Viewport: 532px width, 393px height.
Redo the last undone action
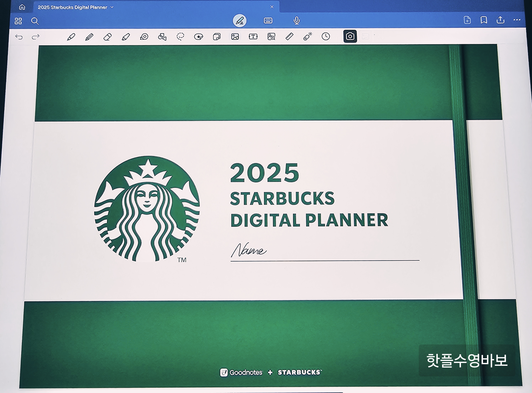point(35,37)
